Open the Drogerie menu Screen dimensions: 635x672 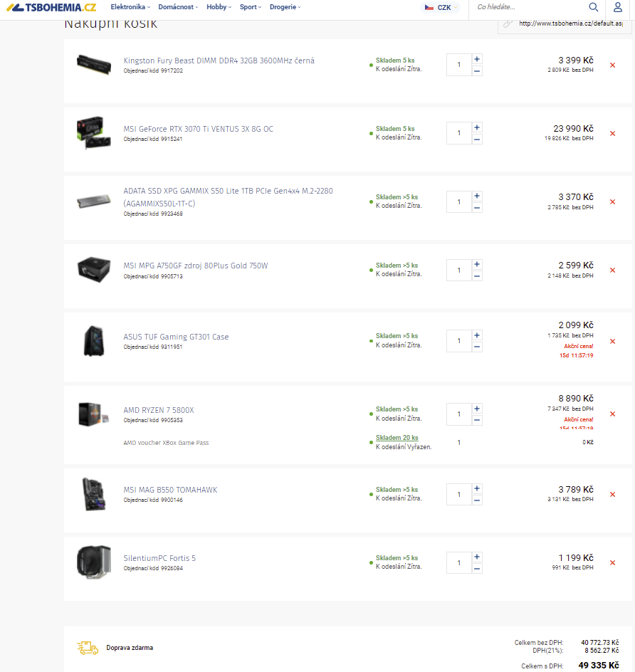click(x=285, y=7)
